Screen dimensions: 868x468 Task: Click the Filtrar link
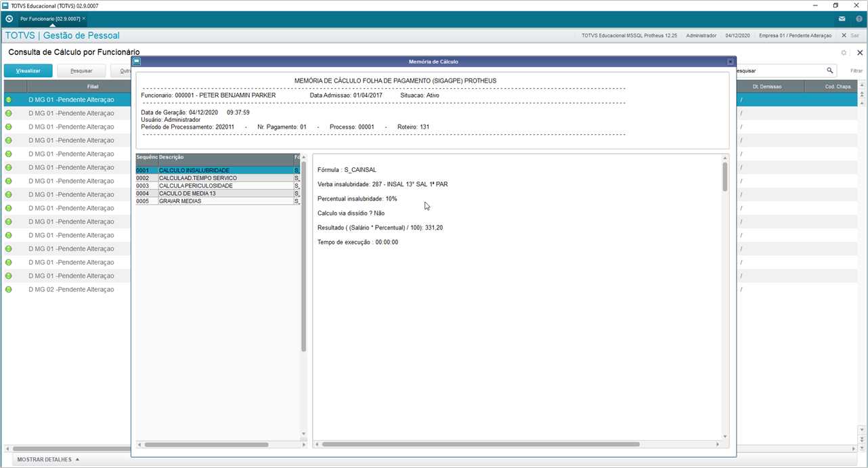point(856,70)
